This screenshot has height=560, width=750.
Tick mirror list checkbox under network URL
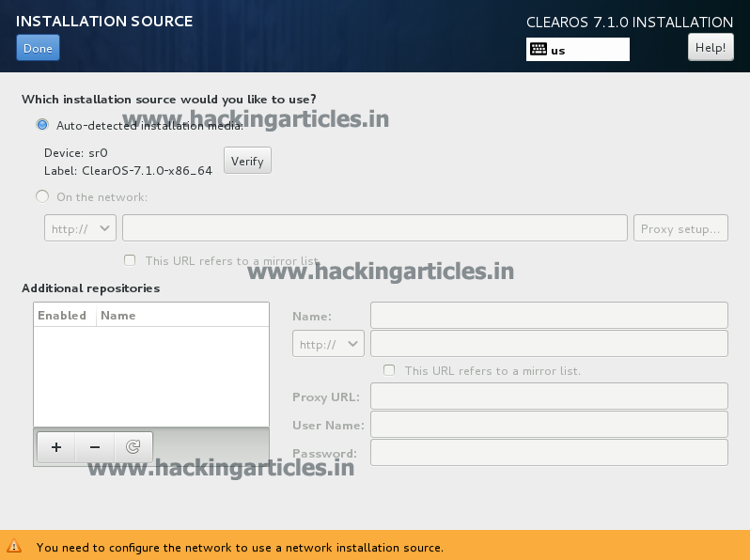tap(130, 260)
